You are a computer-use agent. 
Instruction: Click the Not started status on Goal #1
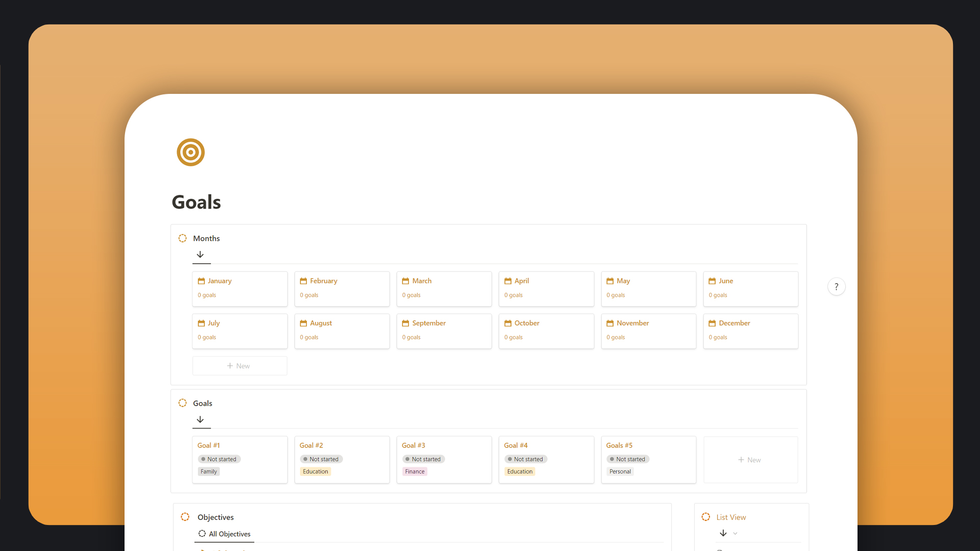pos(219,459)
